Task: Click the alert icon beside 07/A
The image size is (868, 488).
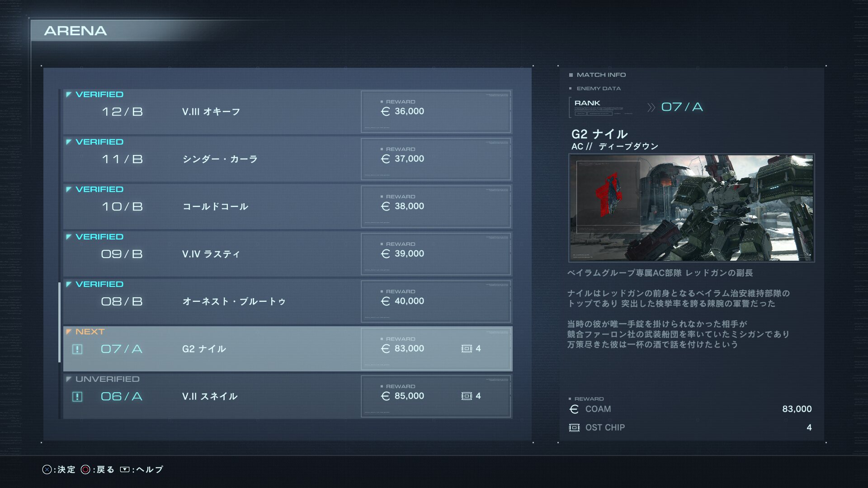Action: (77, 349)
